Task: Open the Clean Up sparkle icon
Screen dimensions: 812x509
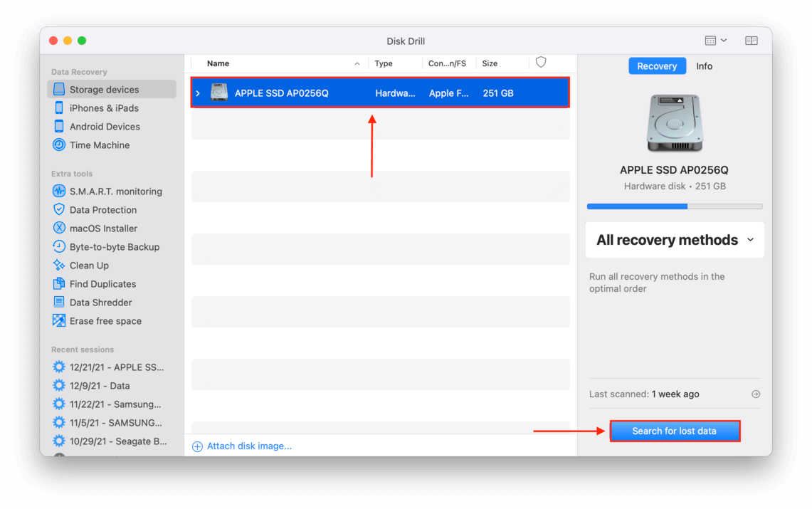Action: click(59, 265)
